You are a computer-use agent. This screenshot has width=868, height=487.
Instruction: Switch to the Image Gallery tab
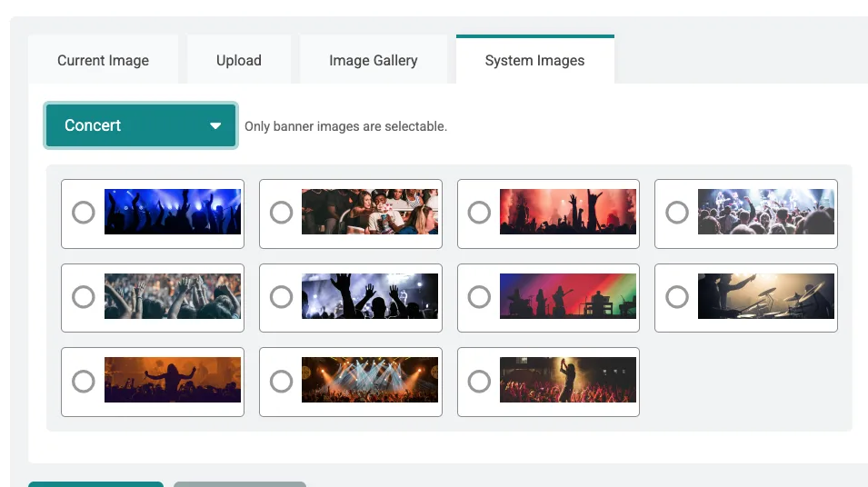[373, 61]
